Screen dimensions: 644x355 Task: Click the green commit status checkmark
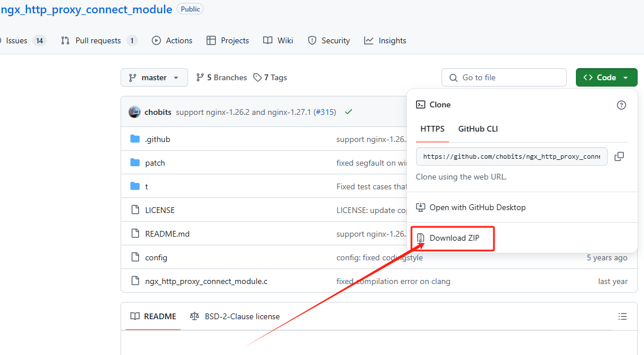coord(349,112)
